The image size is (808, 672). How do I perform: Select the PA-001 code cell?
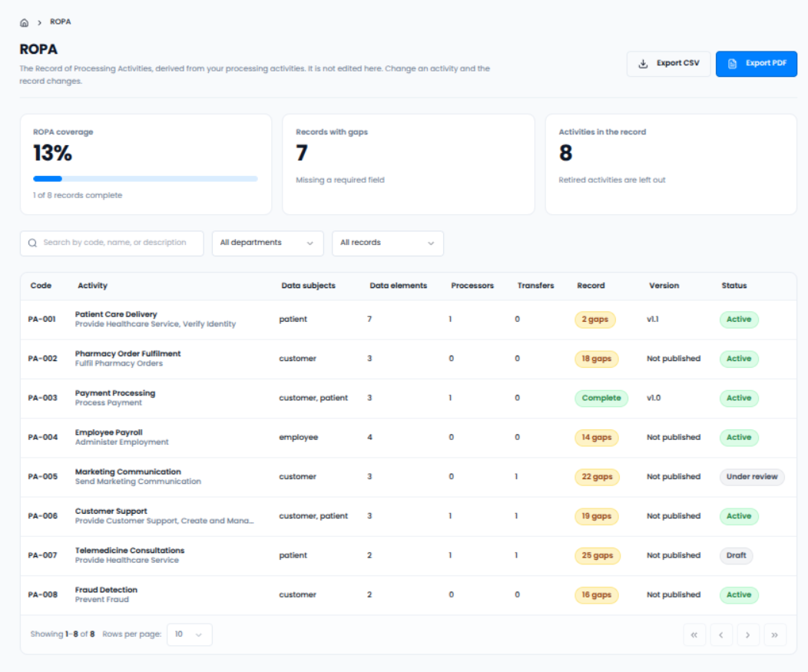[x=41, y=319]
